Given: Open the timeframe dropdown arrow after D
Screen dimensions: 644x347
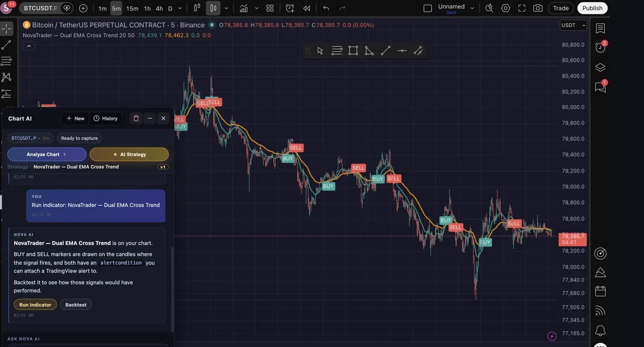Looking at the screenshot, I should [180, 8].
